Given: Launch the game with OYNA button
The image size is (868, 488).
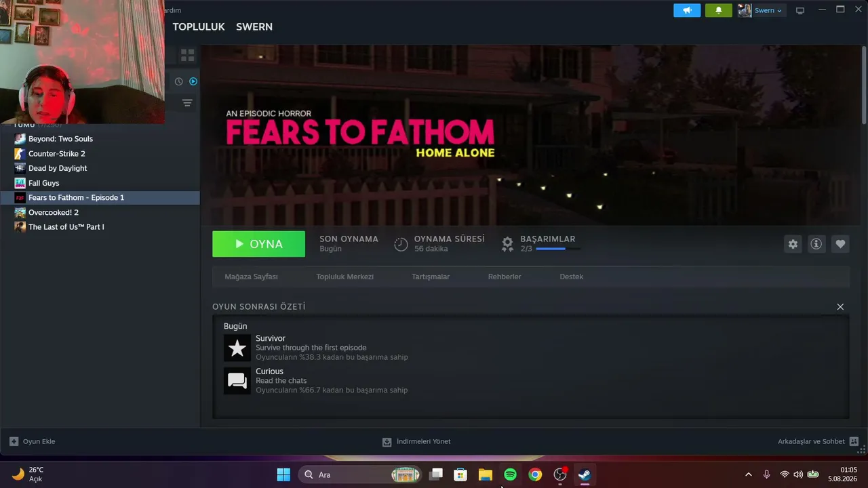Looking at the screenshot, I should (258, 244).
